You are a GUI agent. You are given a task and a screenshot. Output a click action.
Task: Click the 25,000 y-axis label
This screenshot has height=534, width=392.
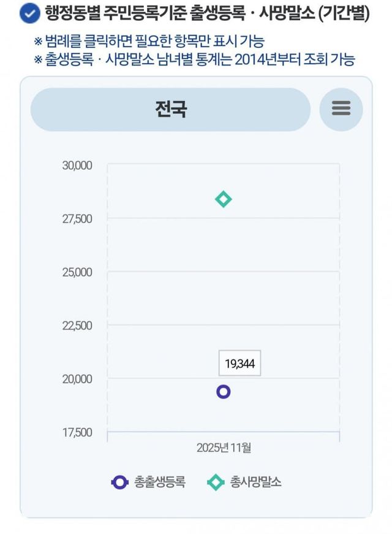[x=77, y=272]
